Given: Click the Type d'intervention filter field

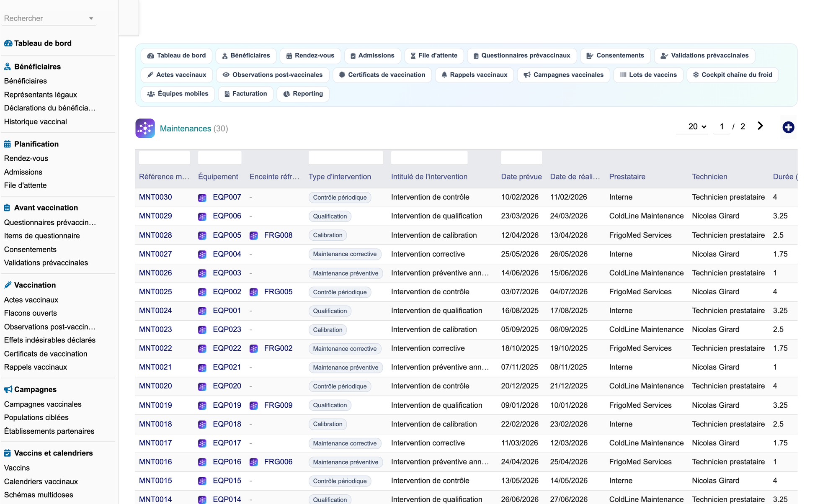Looking at the screenshot, I should click(x=346, y=157).
